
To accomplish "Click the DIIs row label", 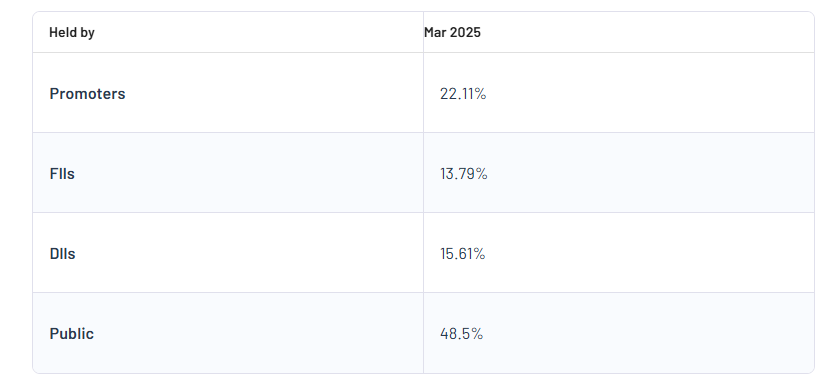I will [x=63, y=254].
